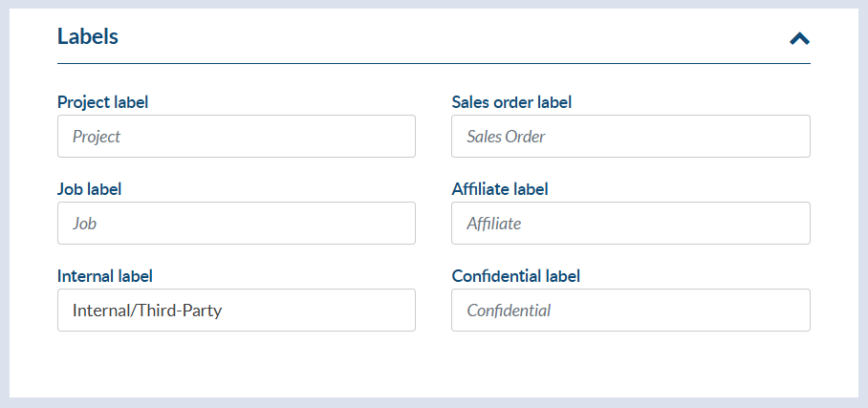Click the Affiliate label input box
Image resolution: width=868 pixels, height=408 pixels.
point(630,224)
